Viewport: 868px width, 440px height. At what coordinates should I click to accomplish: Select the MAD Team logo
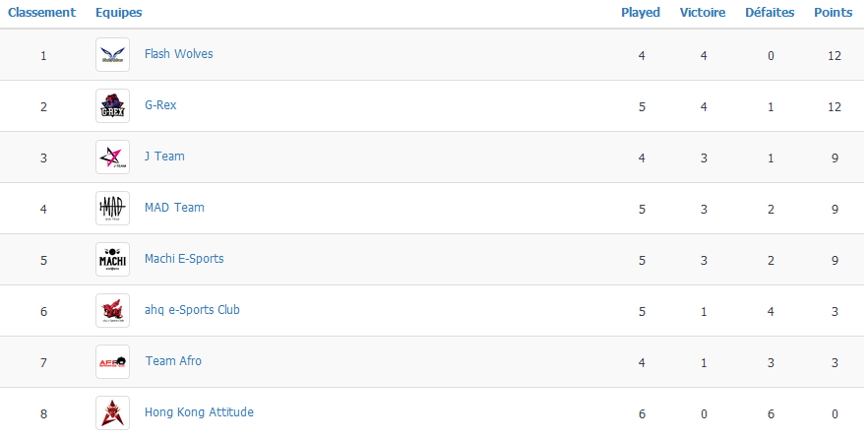pos(112,208)
